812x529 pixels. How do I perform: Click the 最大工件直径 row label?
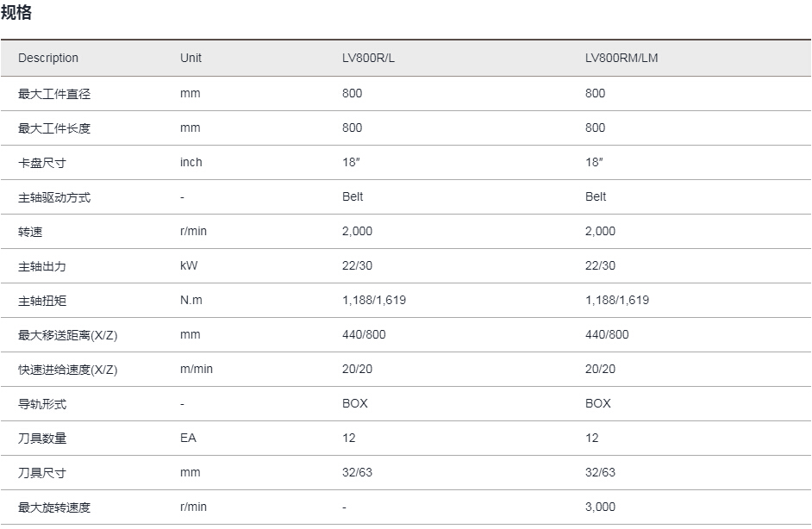54,94
